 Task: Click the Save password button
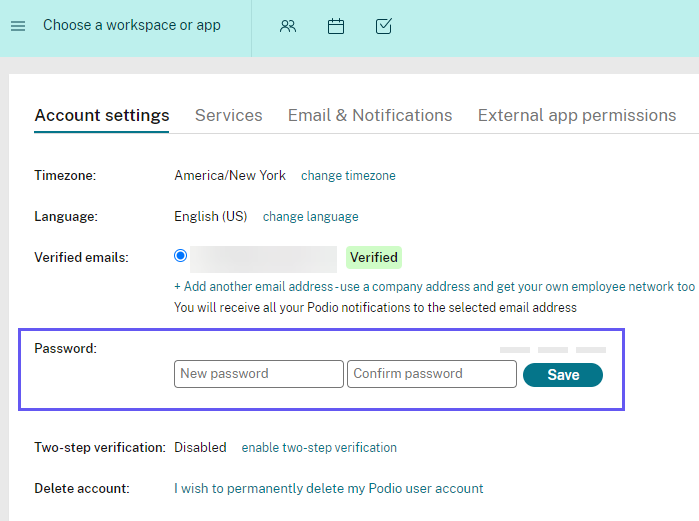pos(563,375)
